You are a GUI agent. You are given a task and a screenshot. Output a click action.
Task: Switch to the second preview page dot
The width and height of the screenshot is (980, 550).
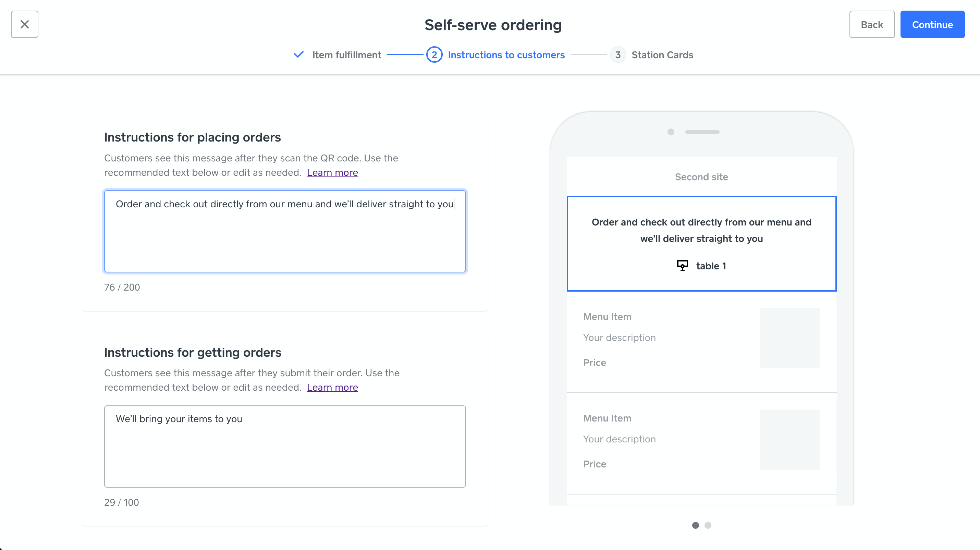708,525
